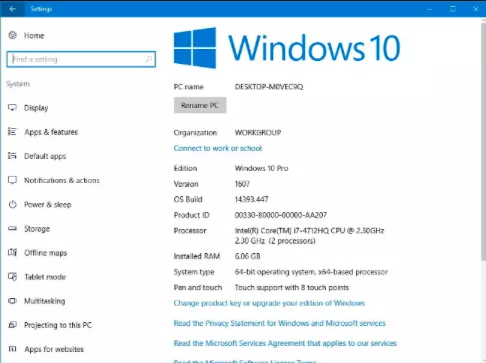Close the Settings window
486x363 pixels.
(x=476, y=9)
